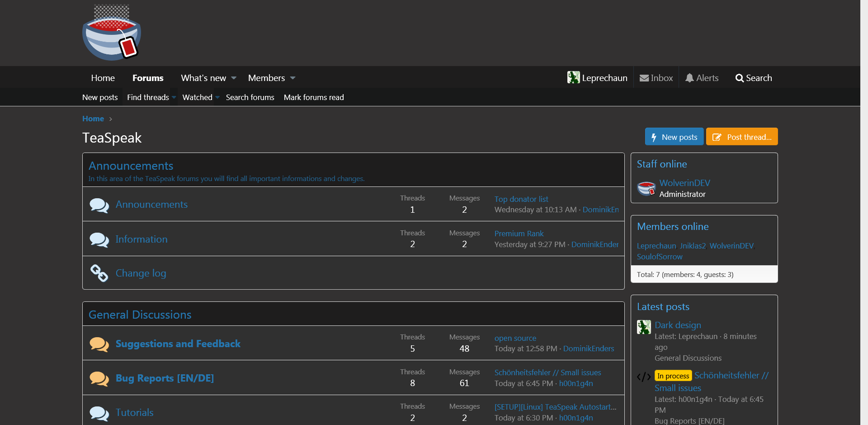The width and height of the screenshot is (868, 425).
Task: Open the open source thread link
Action: [515, 338]
